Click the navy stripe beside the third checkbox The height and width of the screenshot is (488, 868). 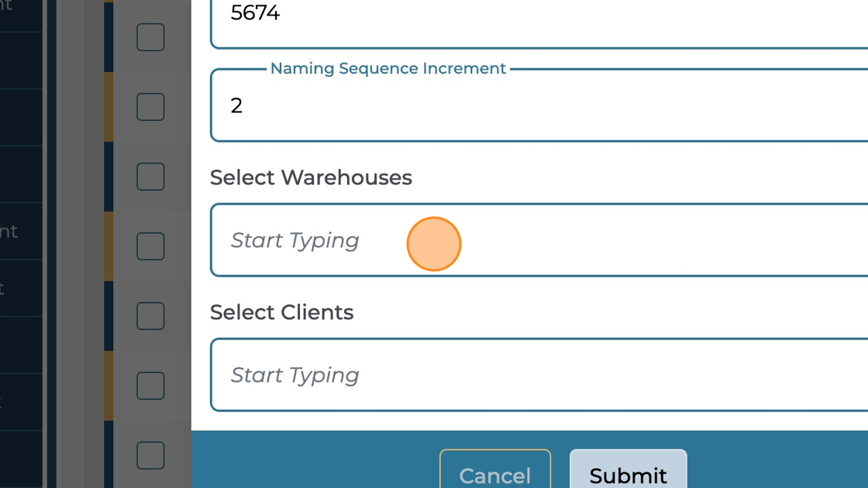pyautogui.click(x=109, y=176)
